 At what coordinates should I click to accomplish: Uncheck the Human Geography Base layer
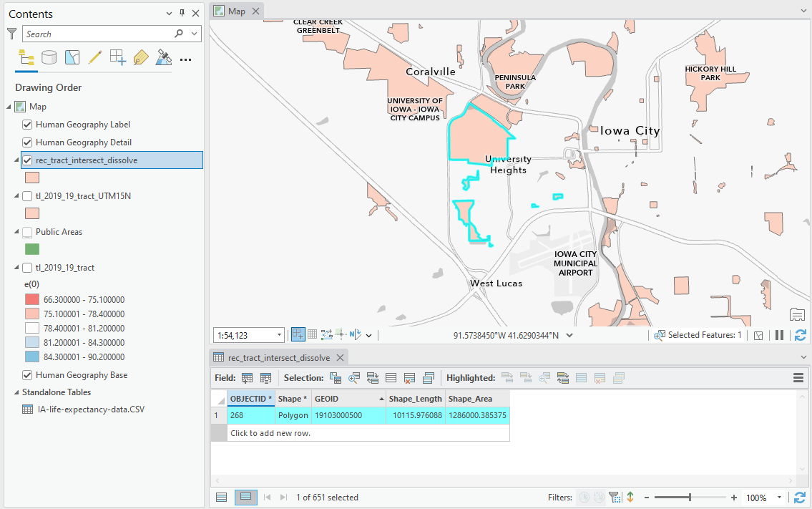[x=27, y=375]
